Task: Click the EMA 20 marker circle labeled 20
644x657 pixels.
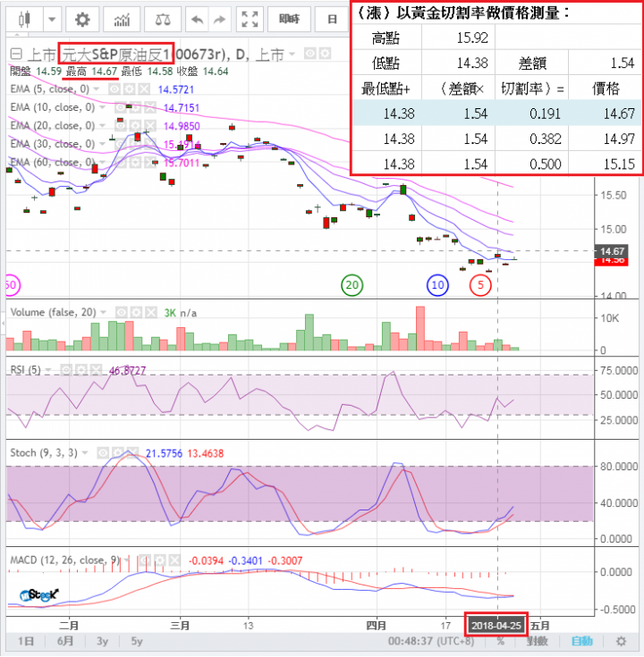Action: pos(352,285)
